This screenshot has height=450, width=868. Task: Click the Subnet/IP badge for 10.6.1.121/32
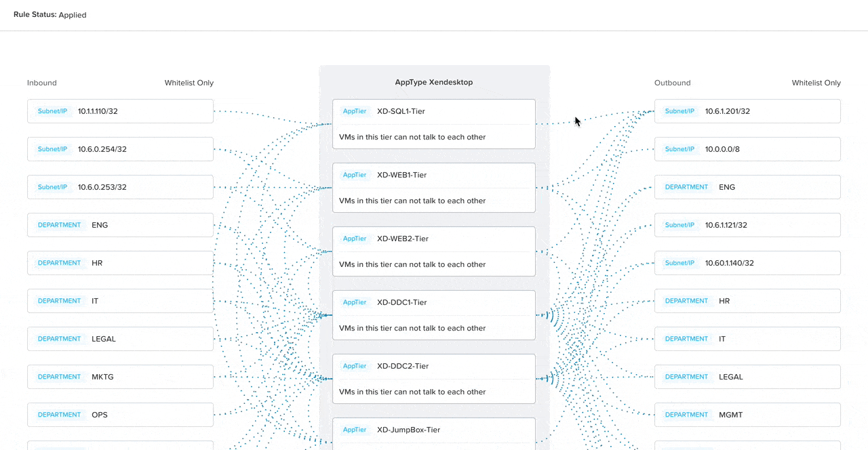(x=679, y=225)
